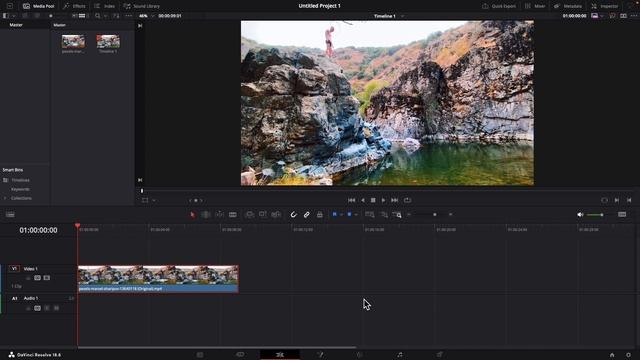
Task: Open the Media Pool panel
Action: click(x=39, y=6)
